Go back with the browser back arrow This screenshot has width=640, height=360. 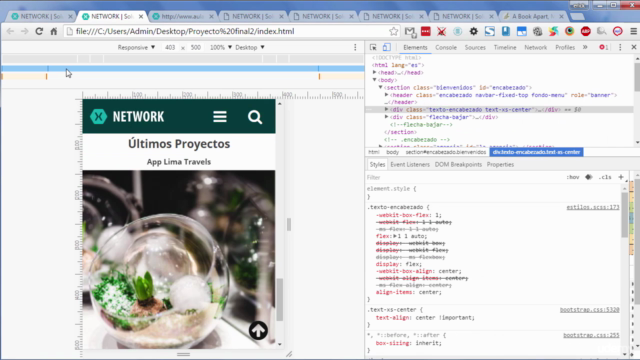pos(10,31)
